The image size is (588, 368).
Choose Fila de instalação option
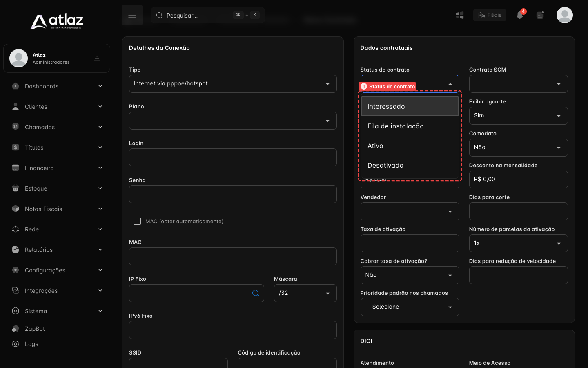(x=410, y=126)
